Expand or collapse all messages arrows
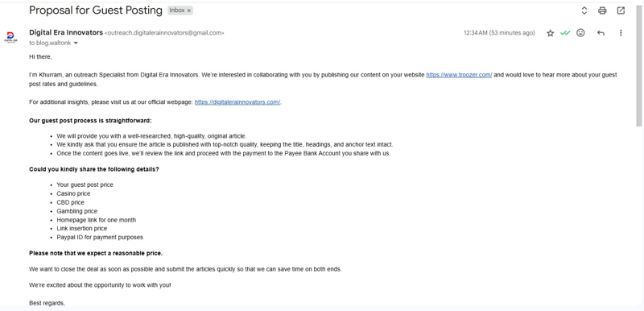 pos(584,10)
